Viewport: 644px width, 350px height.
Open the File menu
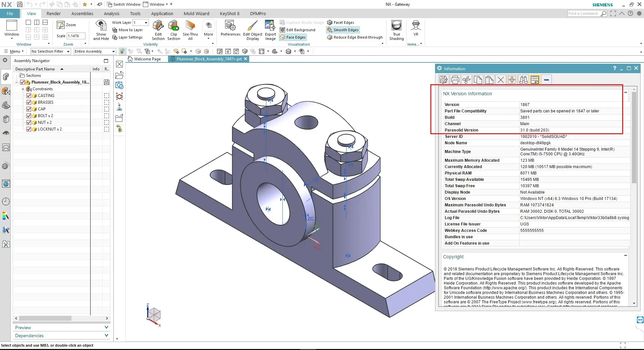[10, 13]
